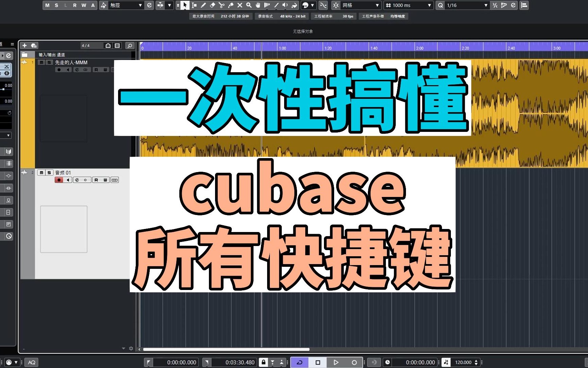
Task: Select the Comp hand tool
Action: tap(258, 5)
